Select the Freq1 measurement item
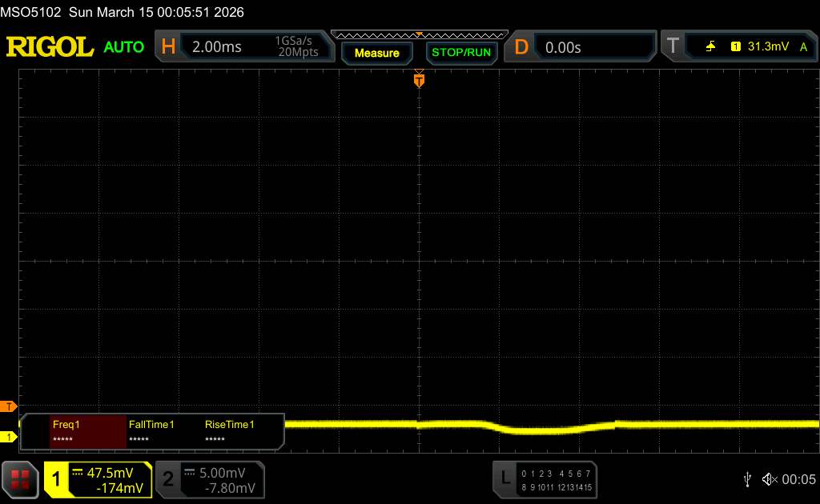 [x=88, y=430]
